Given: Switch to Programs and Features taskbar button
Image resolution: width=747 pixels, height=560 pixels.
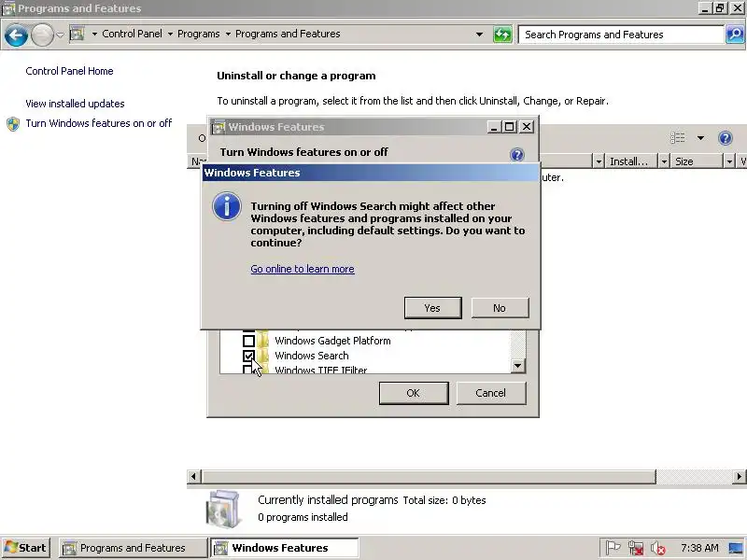Looking at the screenshot, I should (133, 548).
